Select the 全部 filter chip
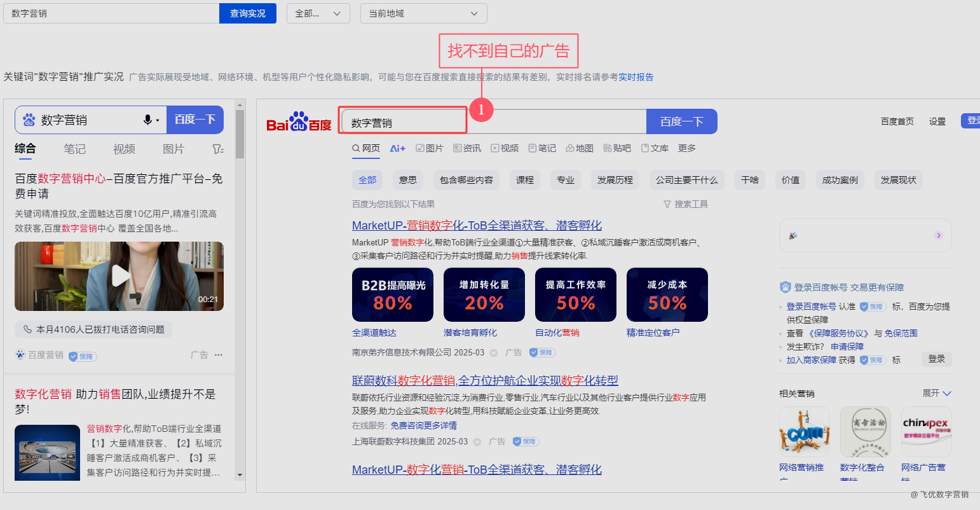 367,180
